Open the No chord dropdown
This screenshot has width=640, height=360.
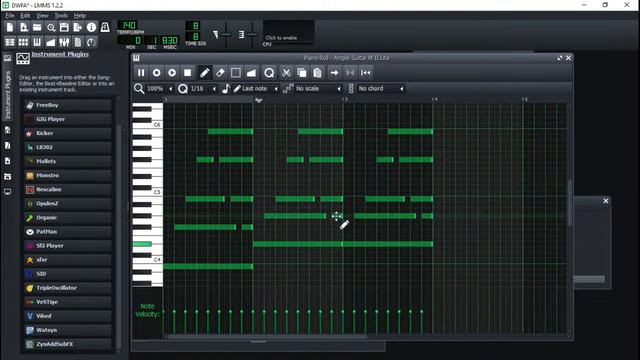click(x=381, y=89)
